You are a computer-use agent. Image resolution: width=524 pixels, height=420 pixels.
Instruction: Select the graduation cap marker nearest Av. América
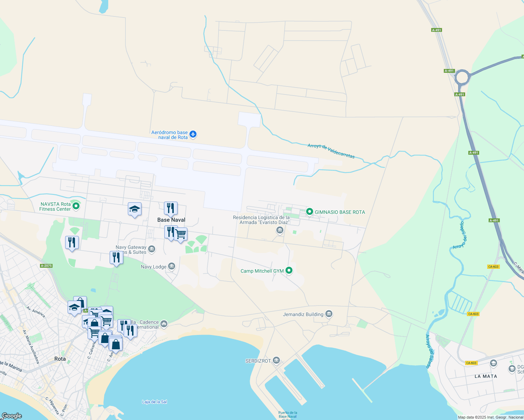(74, 308)
